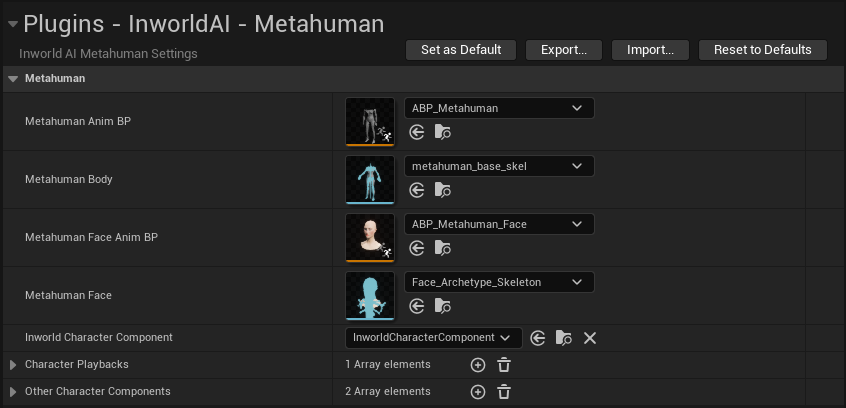Browse to ABP_Metahuman in Content Browser

tap(442, 132)
